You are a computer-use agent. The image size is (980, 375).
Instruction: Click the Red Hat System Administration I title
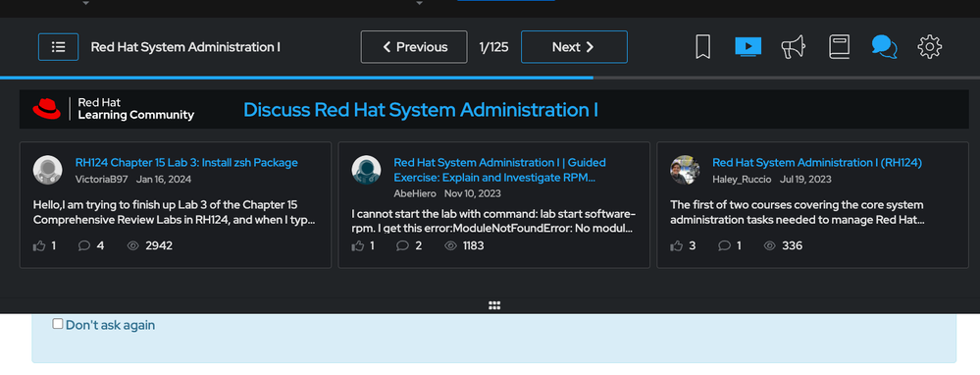(185, 47)
